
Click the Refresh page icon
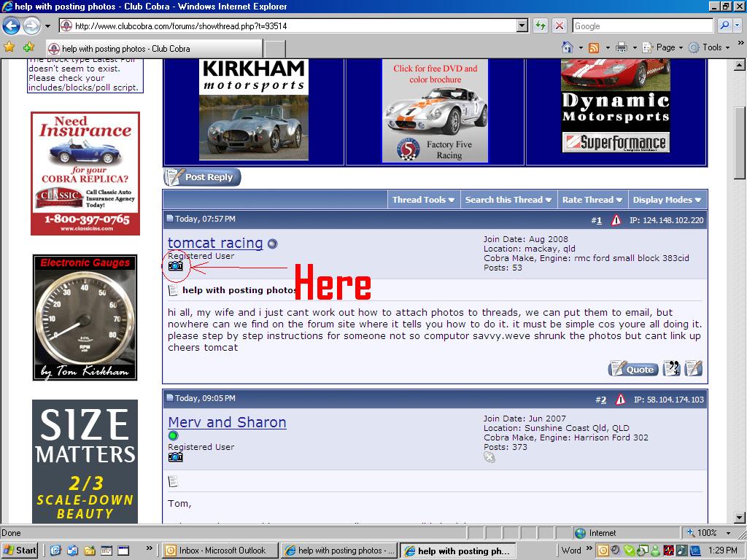click(x=540, y=26)
